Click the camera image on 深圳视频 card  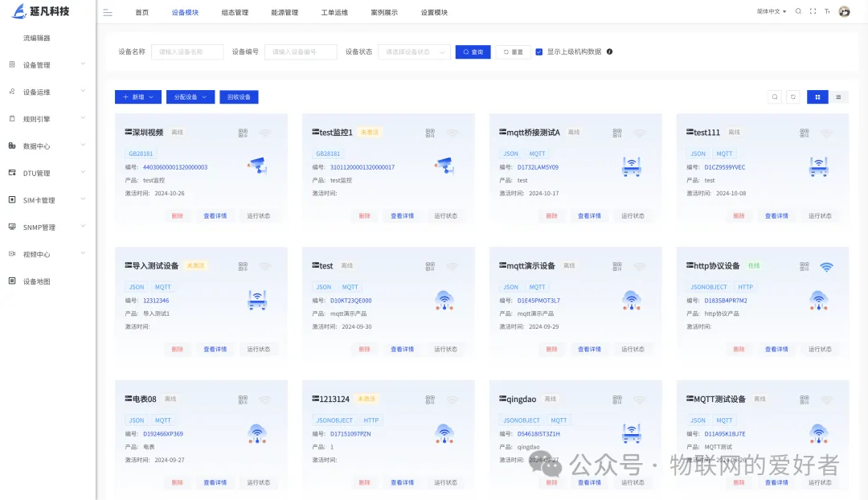257,166
